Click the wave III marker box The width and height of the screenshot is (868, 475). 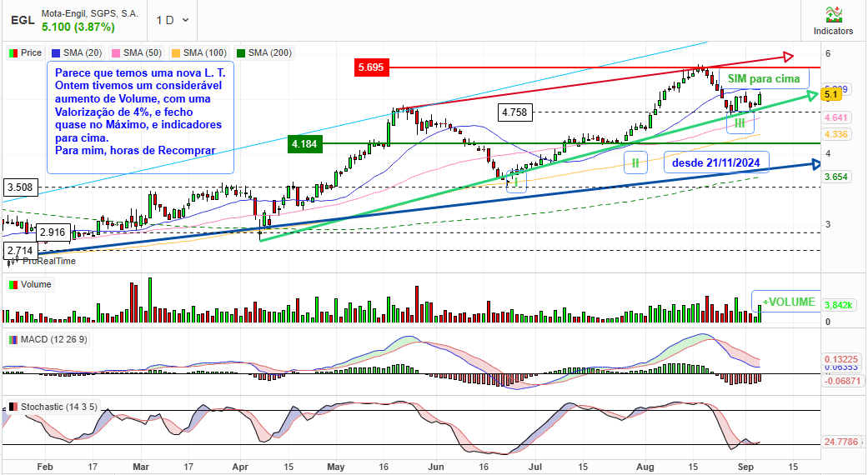tap(740, 123)
